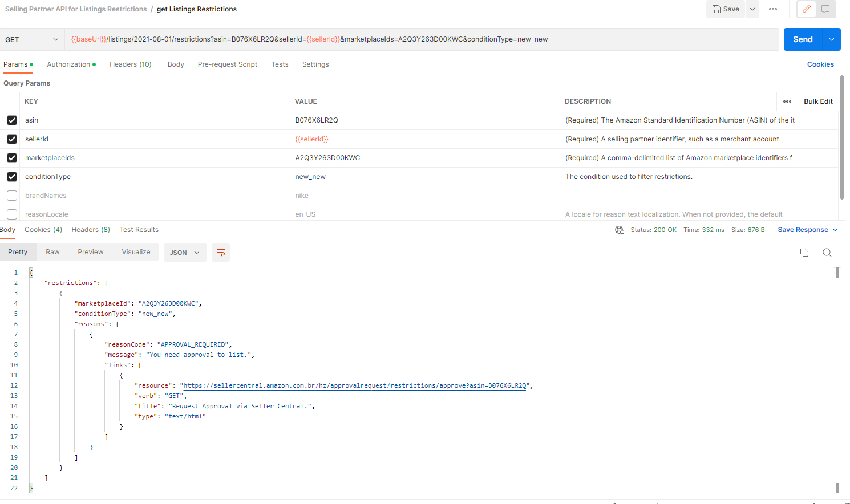Click the en_US reasonLocale value cell
This screenshot has width=850, height=504.
pos(425,214)
